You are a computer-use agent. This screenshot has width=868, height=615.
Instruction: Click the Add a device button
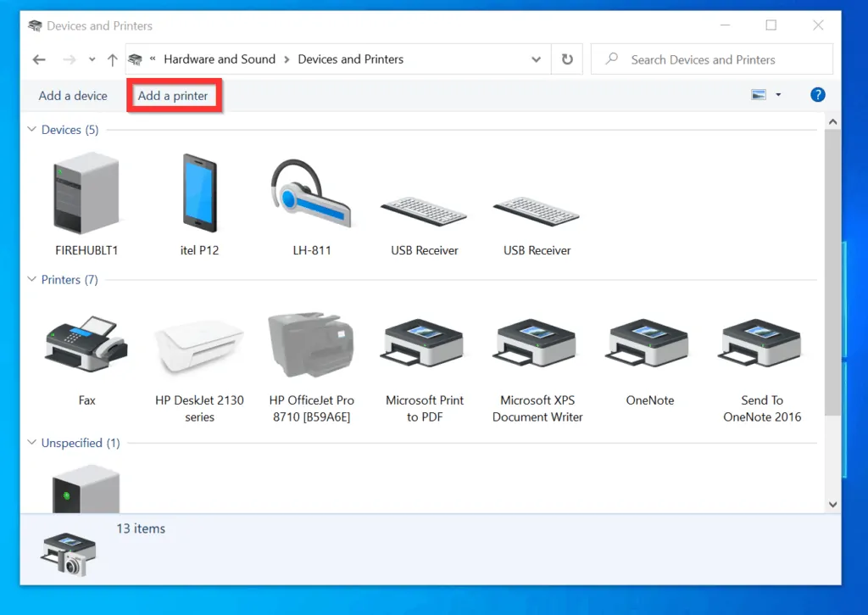click(x=71, y=96)
